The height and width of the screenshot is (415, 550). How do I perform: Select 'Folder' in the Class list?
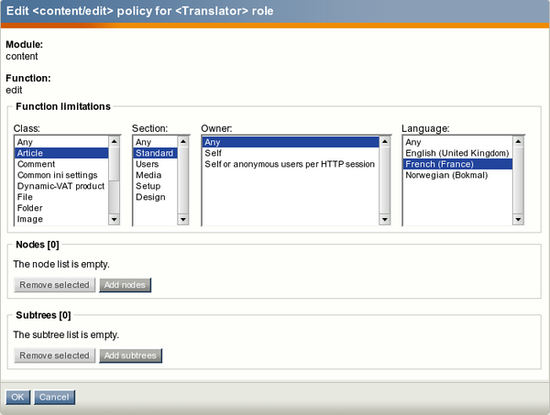pyautogui.click(x=61, y=208)
